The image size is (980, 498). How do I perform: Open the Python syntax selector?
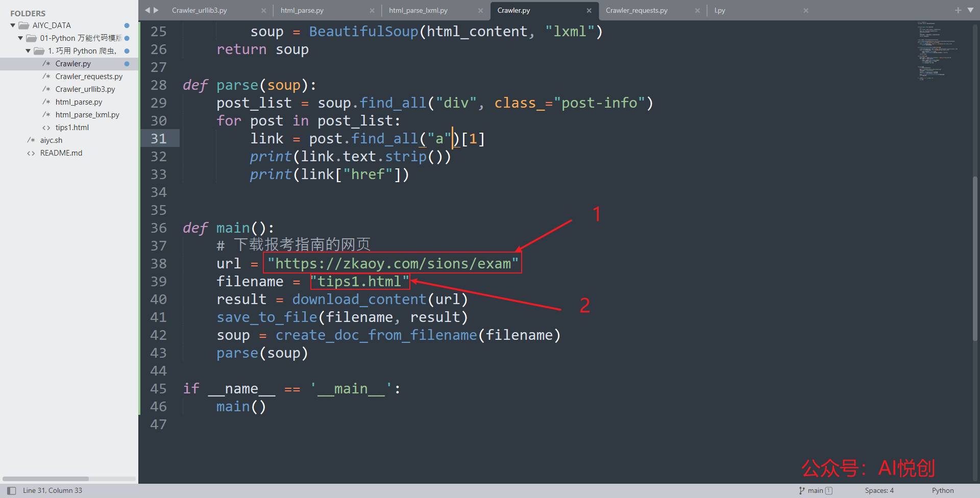(943, 491)
